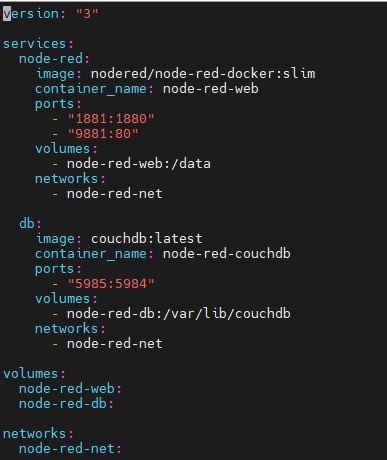
Task: Click the node-red-web:/data volume entry
Action: click(x=139, y=164)
